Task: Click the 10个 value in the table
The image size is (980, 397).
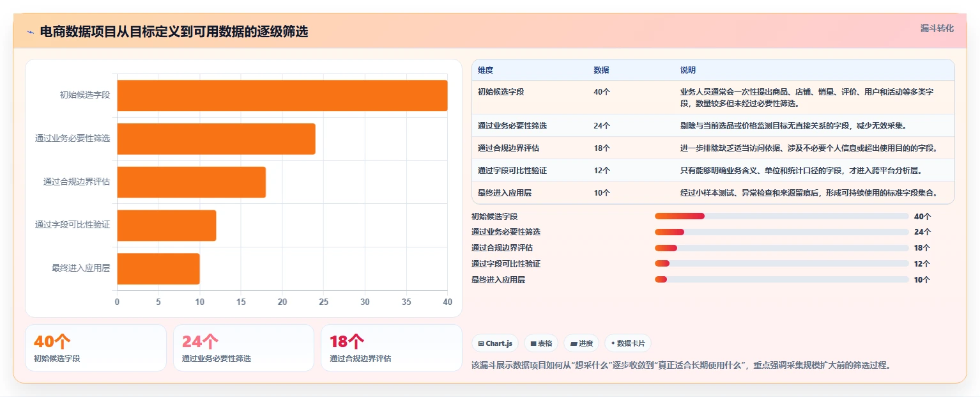Action: (x=602, y=193)
